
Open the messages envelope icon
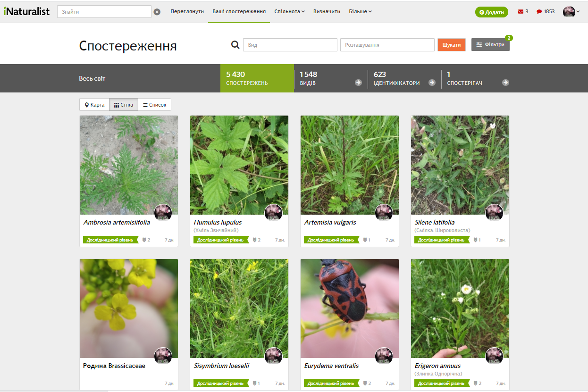pyautogui.click(x=521, y=12)
